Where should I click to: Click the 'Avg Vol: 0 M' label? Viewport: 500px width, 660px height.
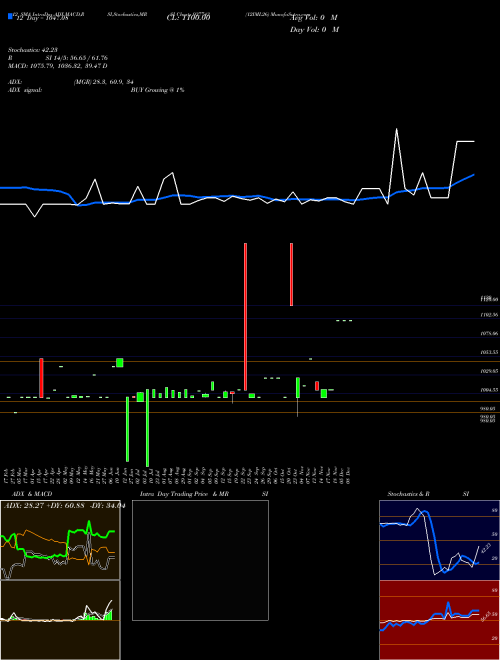(314, 18)
